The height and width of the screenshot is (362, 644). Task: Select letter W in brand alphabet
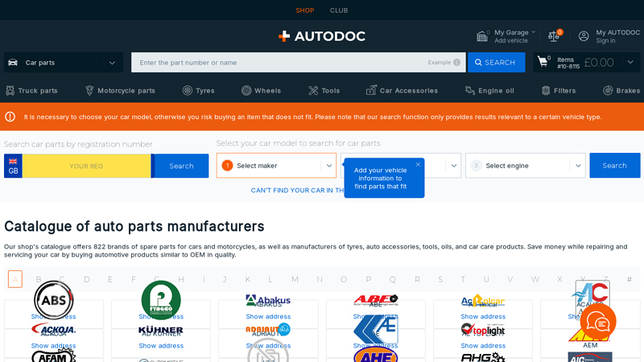(x=535, y=279)
